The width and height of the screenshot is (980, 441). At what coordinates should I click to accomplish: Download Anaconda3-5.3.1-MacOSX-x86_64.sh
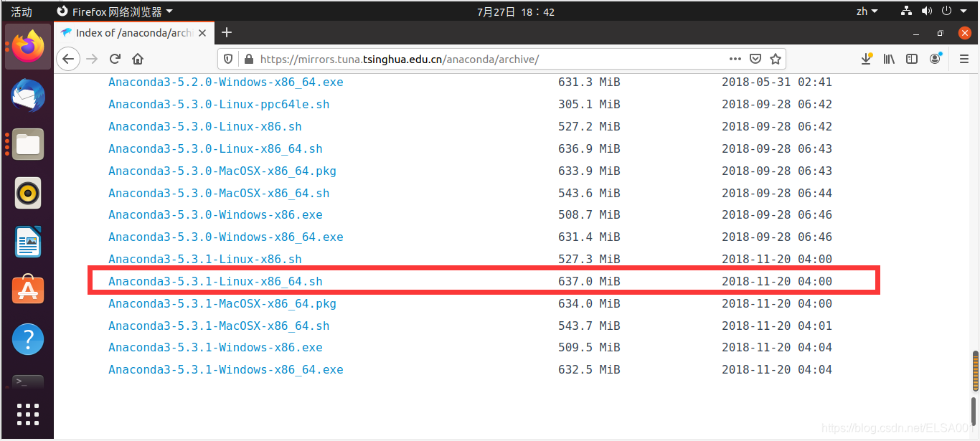219,326
